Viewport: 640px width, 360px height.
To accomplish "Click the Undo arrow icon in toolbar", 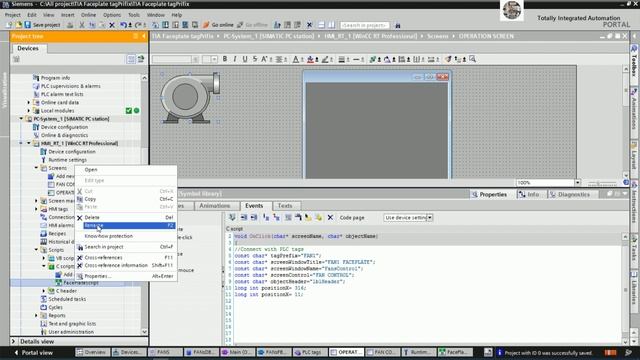I will click(123, 25).
